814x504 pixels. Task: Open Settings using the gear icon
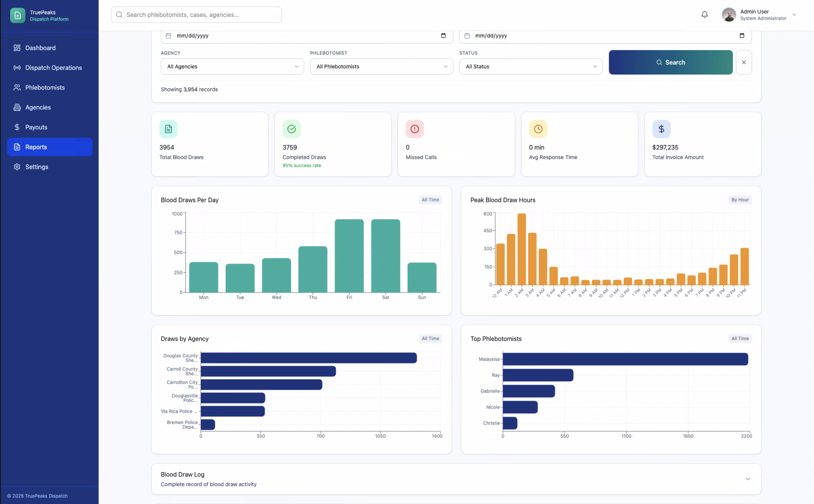point(17,167)
